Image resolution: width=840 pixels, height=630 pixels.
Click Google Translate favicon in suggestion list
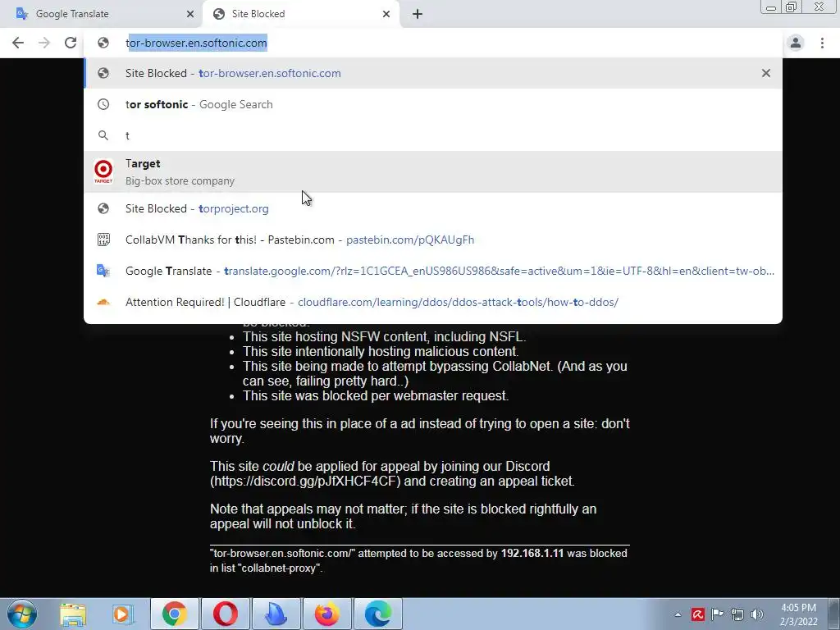tap(103, 271)
